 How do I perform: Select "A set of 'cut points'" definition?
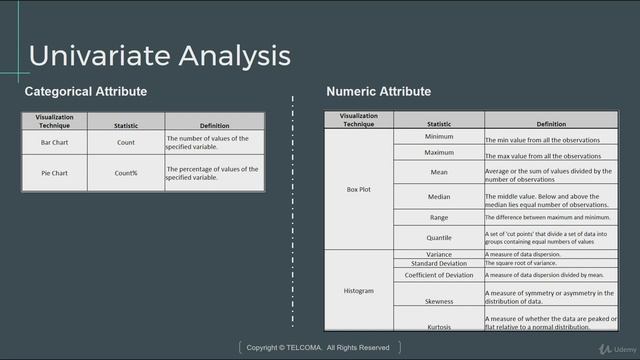pyautogui.click(x=551, y=238)
